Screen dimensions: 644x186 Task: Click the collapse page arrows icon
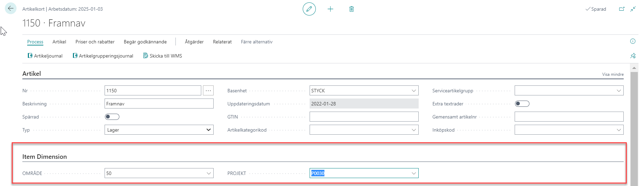tap(633, 9)
